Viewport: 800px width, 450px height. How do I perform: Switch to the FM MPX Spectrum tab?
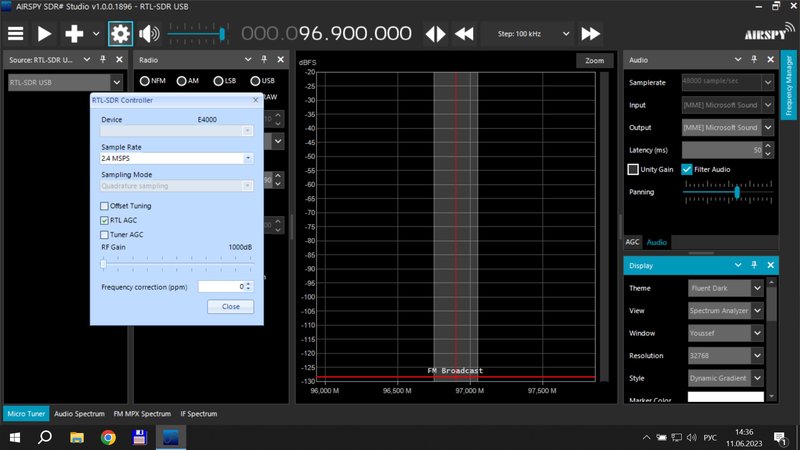pyautogui.click(x=142, y=414)
